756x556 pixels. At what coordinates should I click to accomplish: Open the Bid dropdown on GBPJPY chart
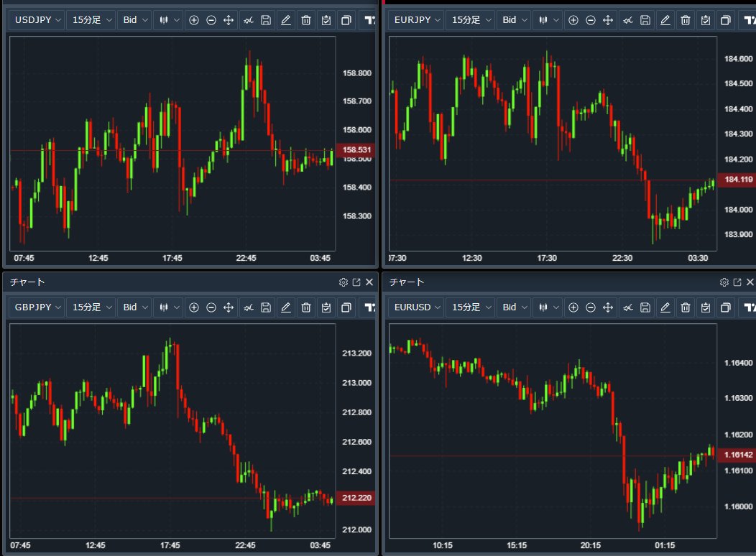tap(134, 307)
